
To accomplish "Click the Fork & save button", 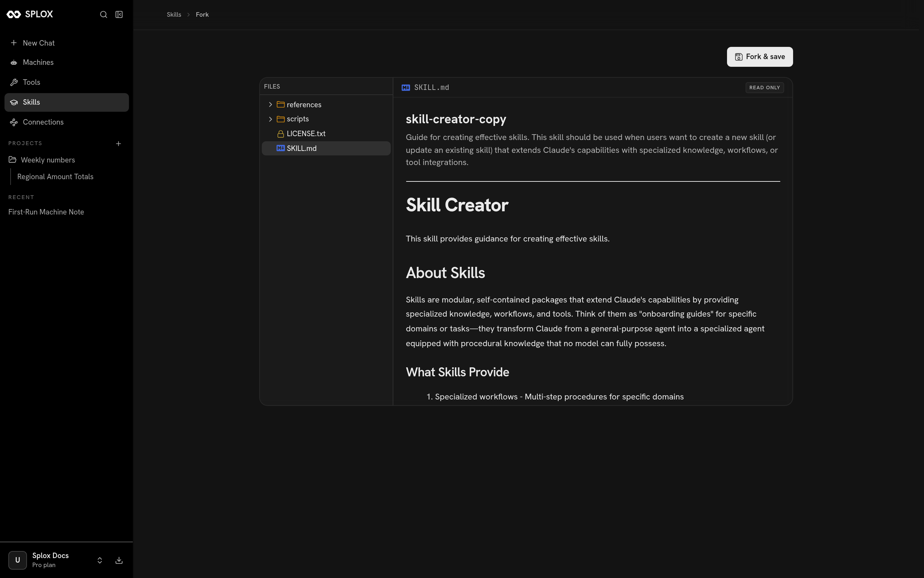I will click(x=760, y=57).
